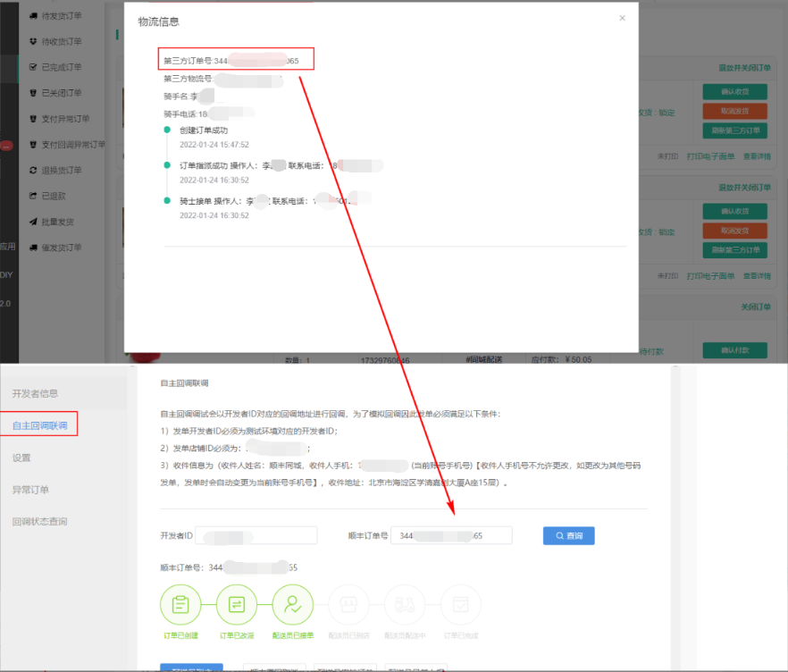Viewport: 788px width, 672px height.
Task: Click the first 打印电子面单 link
Action: point(709,156)
